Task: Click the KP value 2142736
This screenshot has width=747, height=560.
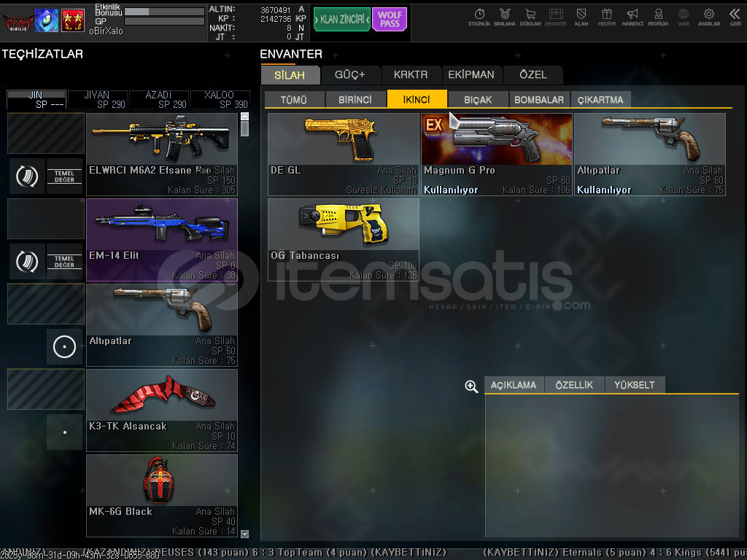Action: (275, 19)
